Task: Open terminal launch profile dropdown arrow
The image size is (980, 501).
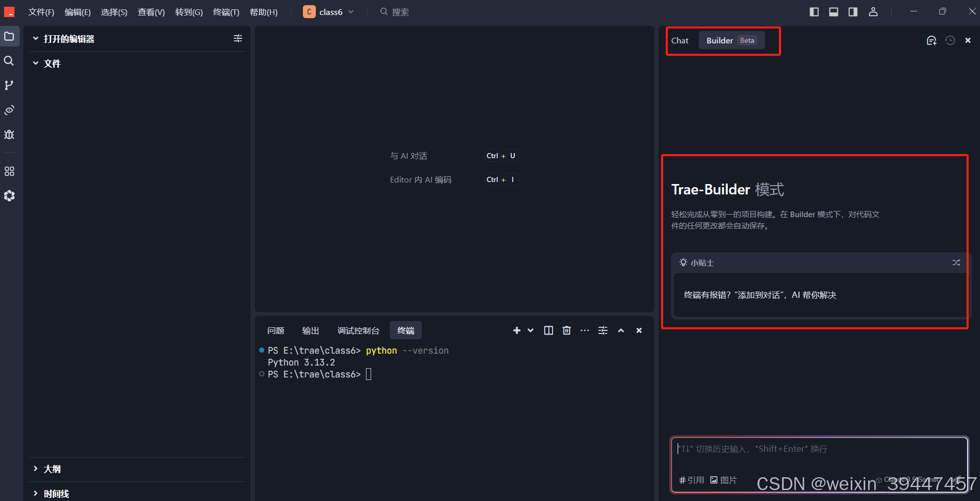Action: (x=530, y=330)
